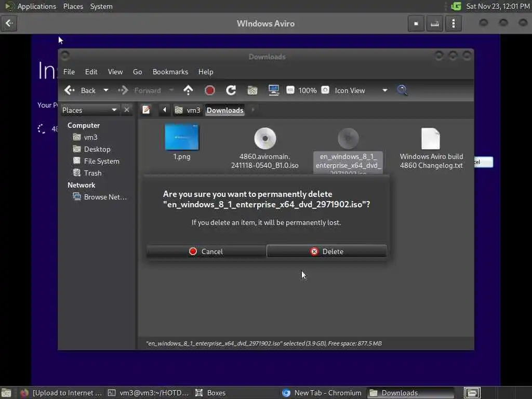Switch to vm3@vm3 terminal taskbar item
Image resolution: width=532 pixels, height=399 pixels.
click(148, 393)
